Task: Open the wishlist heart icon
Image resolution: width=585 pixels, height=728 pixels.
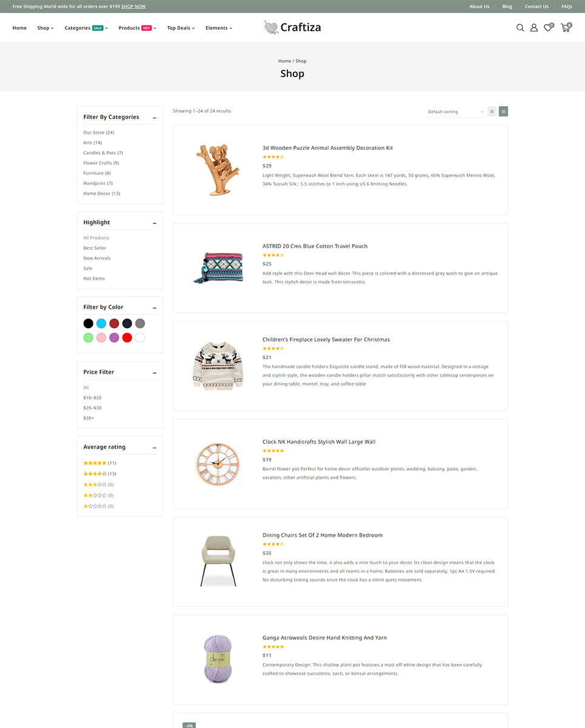Action: click(x=548, y=27)
